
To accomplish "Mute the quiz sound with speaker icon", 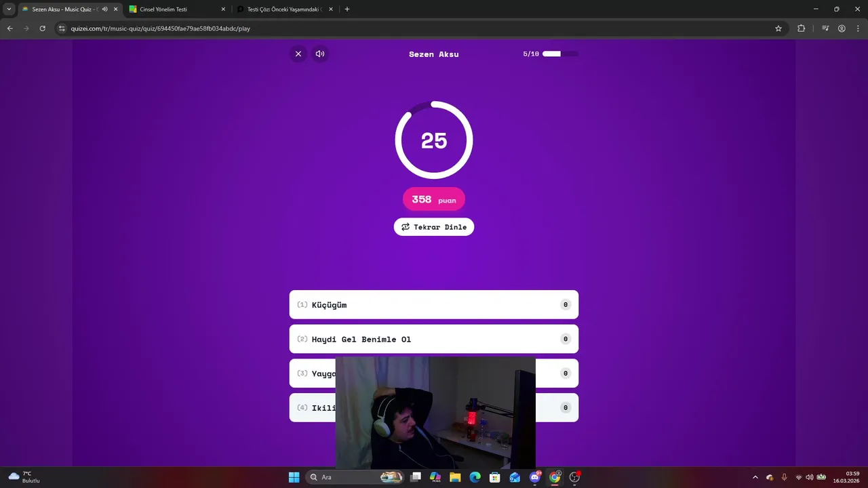I will pos(320,54).
